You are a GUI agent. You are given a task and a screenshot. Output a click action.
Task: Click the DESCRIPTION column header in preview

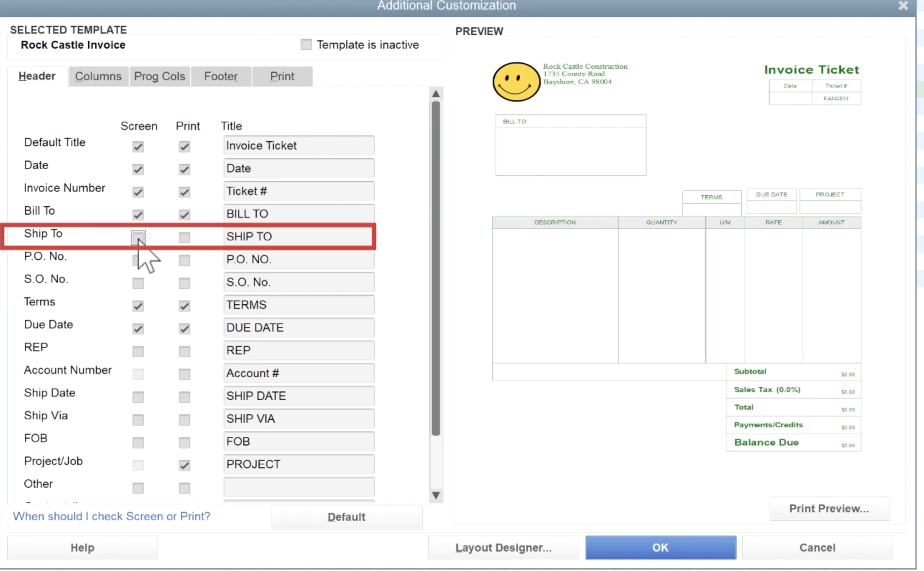tap(555, 223)
